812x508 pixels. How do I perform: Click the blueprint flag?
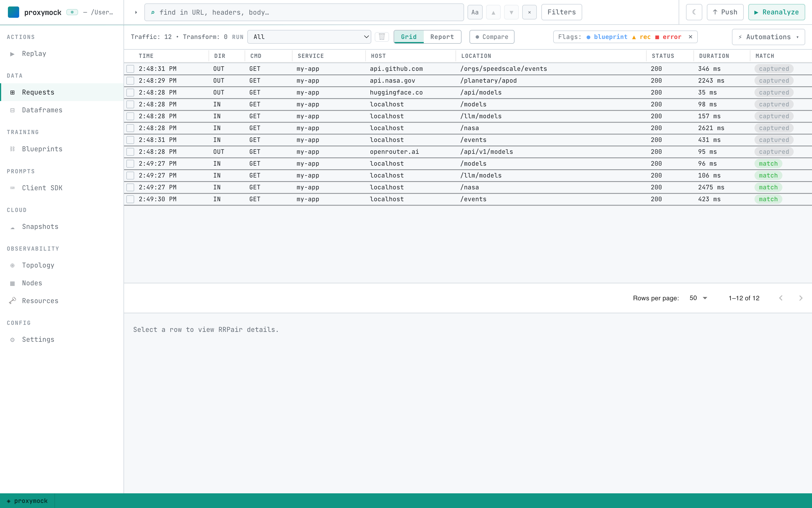point(607,37)
